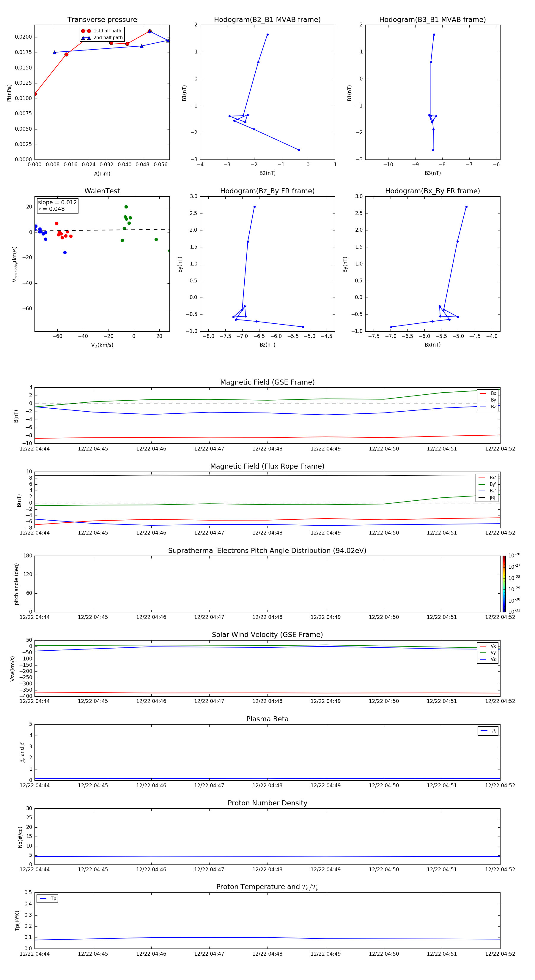
Task: Click the 'Tp(10^6K)' y-axis label
Action: (17, 921)
